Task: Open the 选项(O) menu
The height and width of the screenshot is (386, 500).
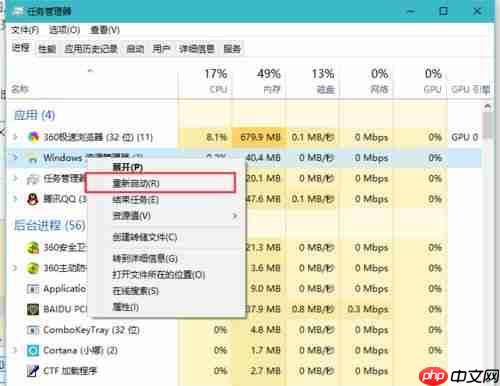Action: tap(64, 30)
